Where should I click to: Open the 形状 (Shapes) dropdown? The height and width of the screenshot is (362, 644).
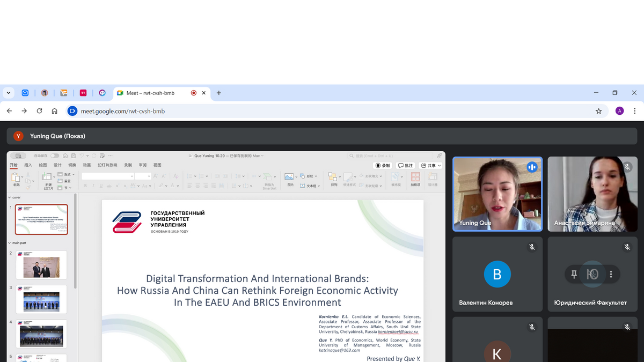pyautogui.click(x=309, y=176)
